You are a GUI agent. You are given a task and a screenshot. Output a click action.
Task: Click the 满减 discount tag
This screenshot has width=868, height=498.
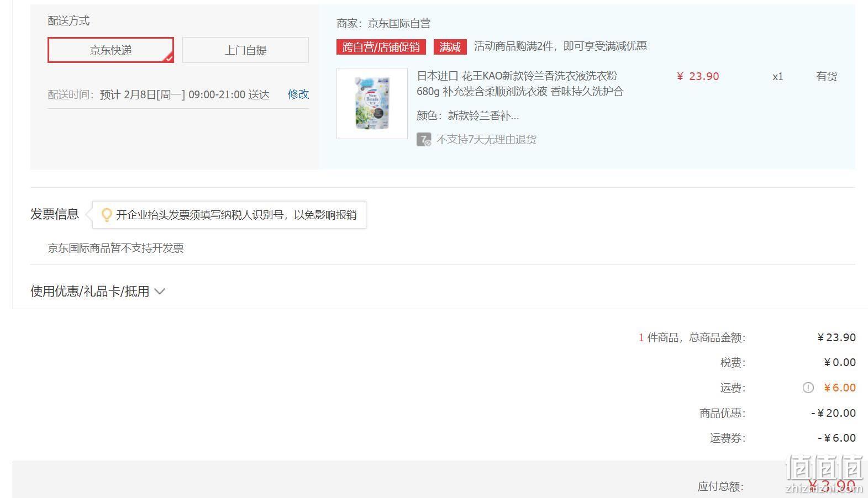[x=450, y=47]
